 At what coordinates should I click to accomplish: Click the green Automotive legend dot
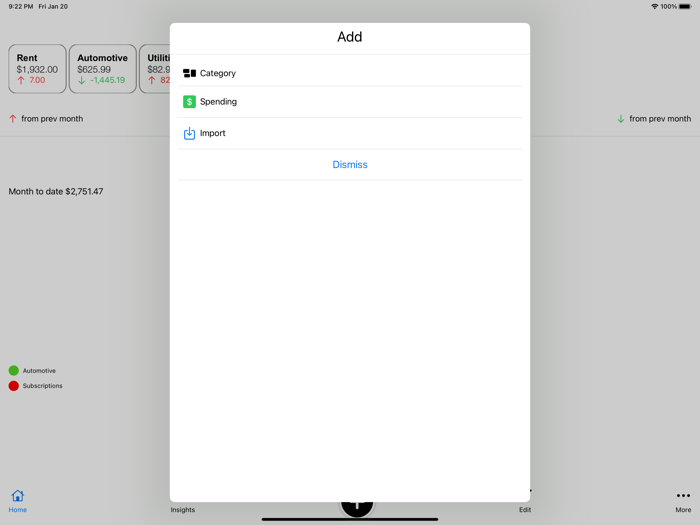[13, 371]
